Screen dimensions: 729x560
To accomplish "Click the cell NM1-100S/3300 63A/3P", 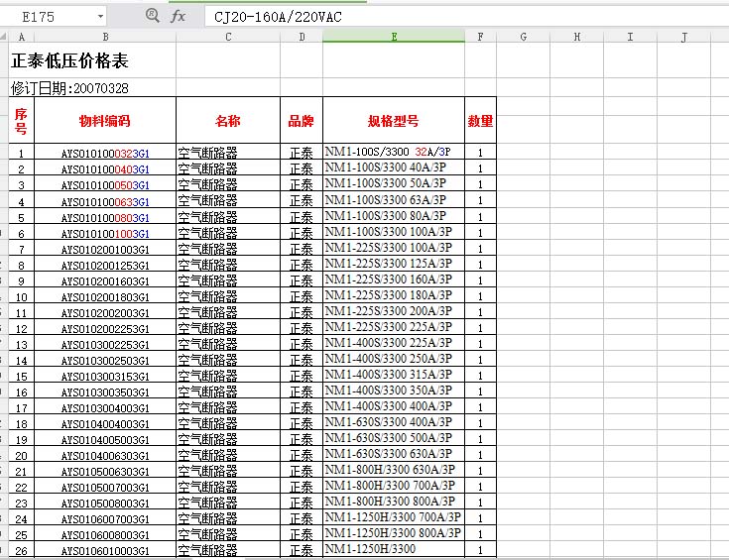I will pyautogui.click(x=394, y=200).
